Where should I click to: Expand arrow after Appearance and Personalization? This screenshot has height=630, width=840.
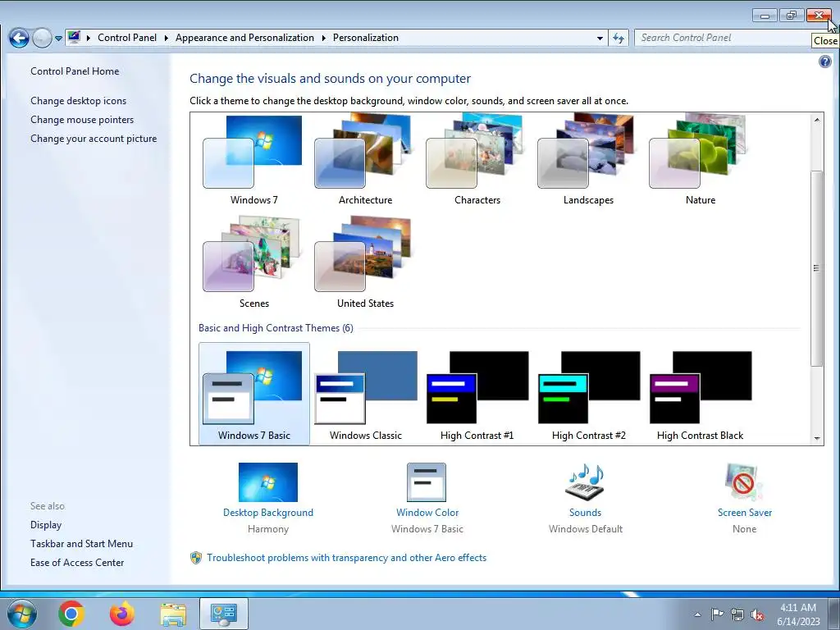323,38
